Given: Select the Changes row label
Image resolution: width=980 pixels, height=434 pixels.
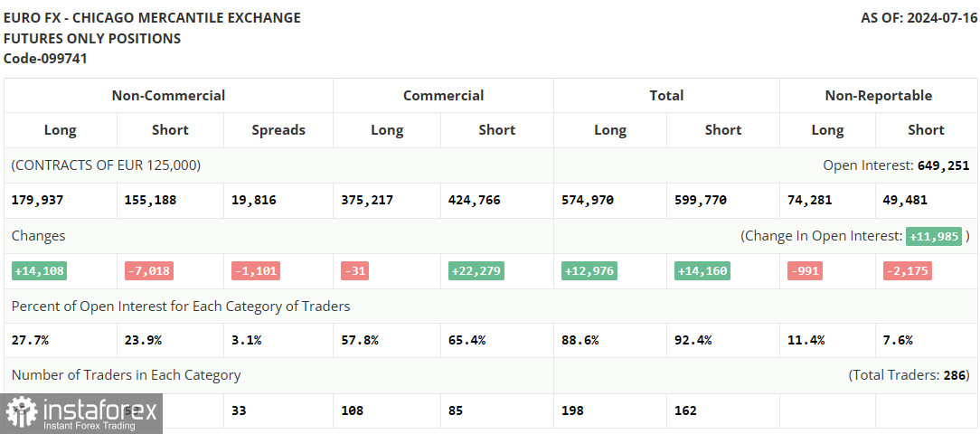Looking at the screenshot, I should (x=39, y=236).
